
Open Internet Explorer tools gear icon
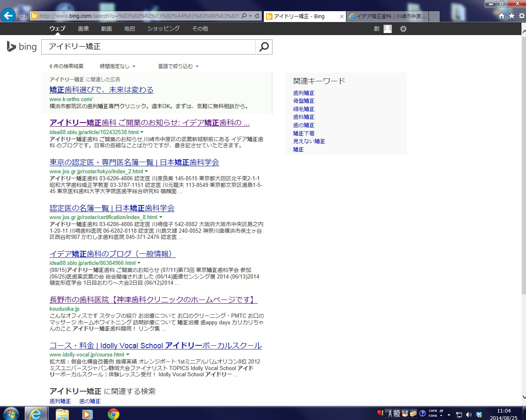click(522, 16)
